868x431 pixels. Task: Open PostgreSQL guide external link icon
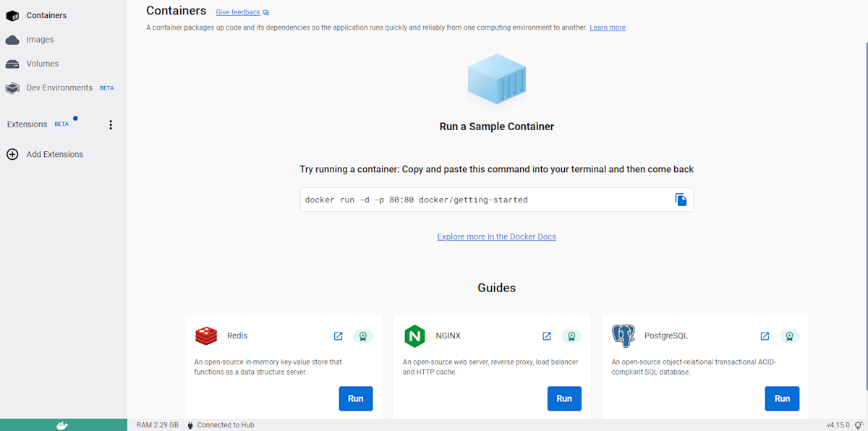(765, 336)
